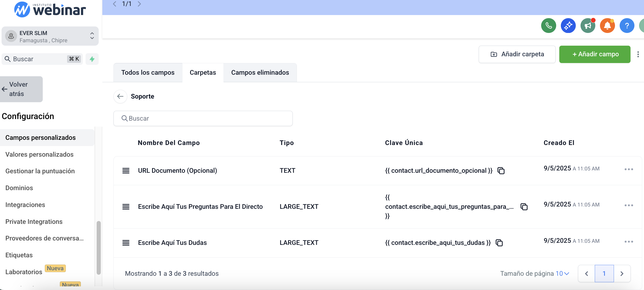Switch to the Campos eliminados tab

pos(260,73)
